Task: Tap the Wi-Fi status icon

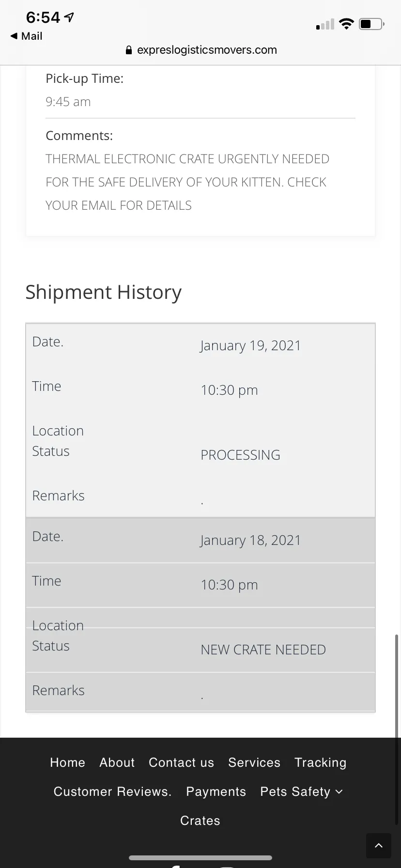Action: pos(346,24)
